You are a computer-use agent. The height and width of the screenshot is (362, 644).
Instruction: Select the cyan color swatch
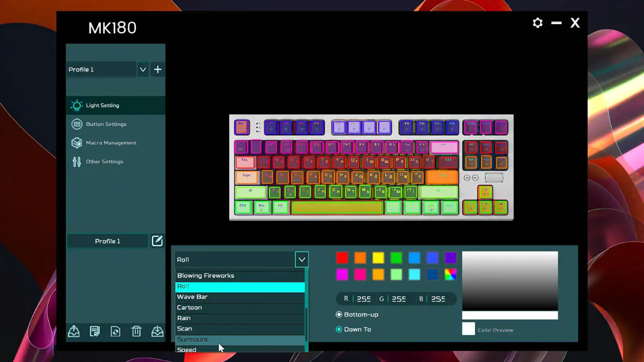(414, 275)
